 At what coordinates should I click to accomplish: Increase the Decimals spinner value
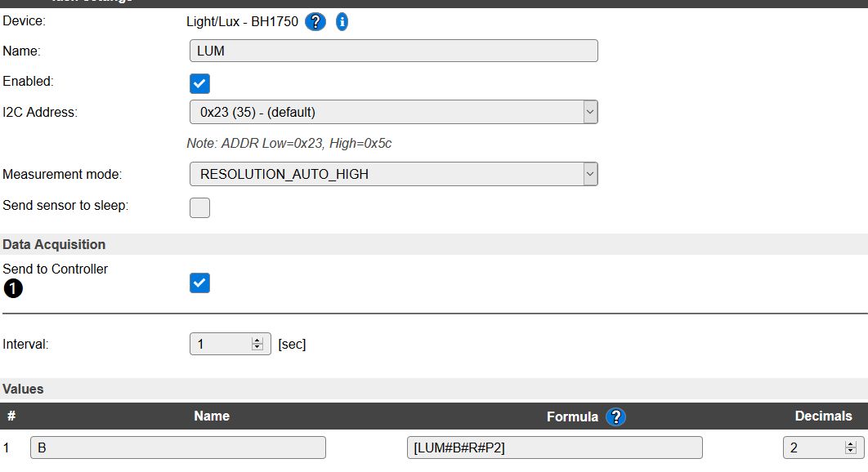(x=850, y=444)
